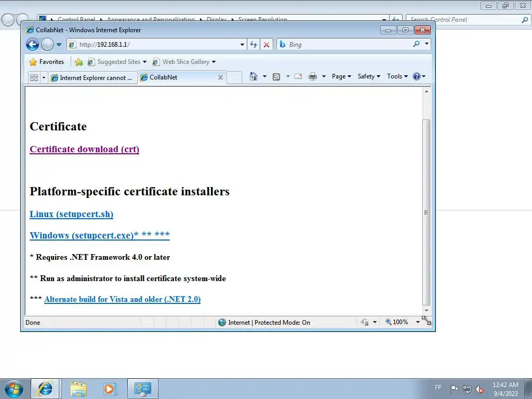Click Search Control Panel box in background window
Screen dimensions: 532x399
[464, 20]
